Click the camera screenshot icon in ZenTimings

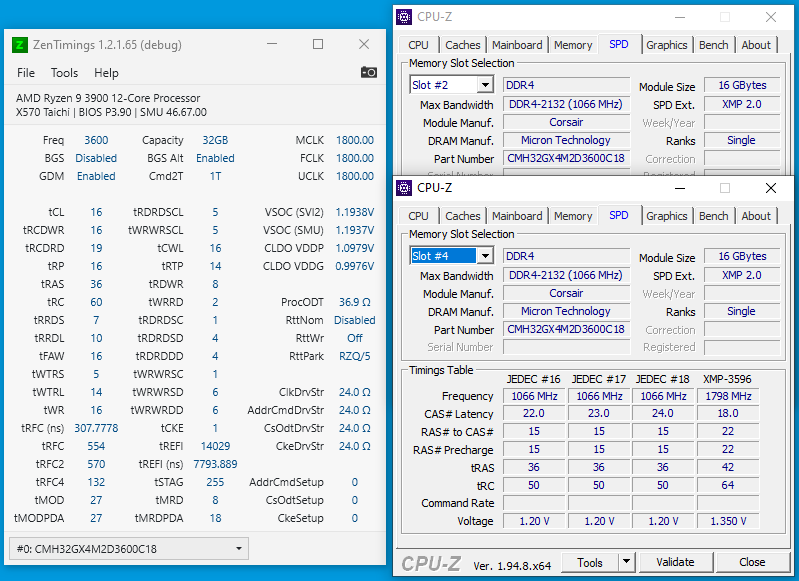pyautogui.click(x=369, y=72)
